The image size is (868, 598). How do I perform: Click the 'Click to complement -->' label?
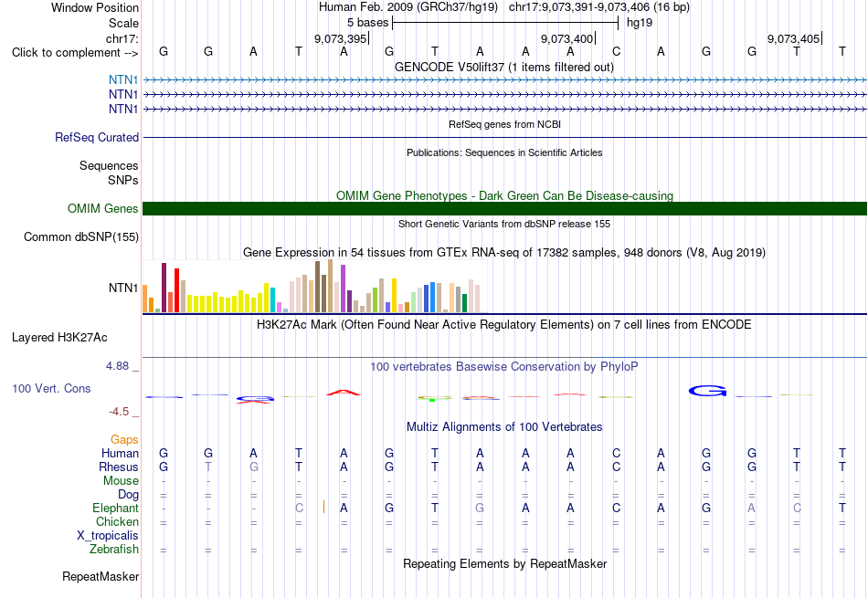pos(75,53)
